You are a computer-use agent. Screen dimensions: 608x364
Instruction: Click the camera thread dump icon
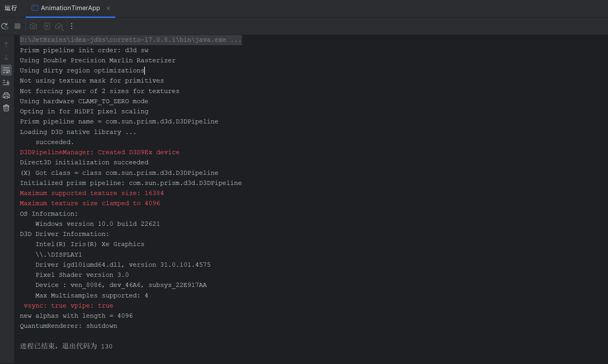click(x=33, y=26)
